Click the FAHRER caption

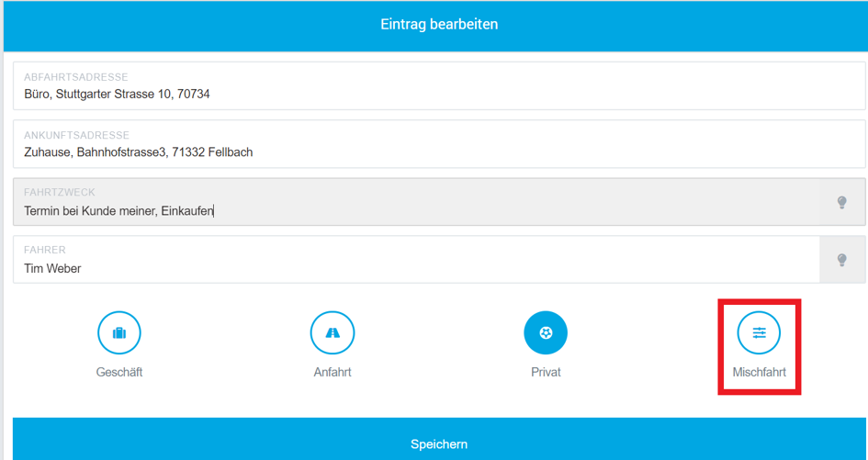45,250
